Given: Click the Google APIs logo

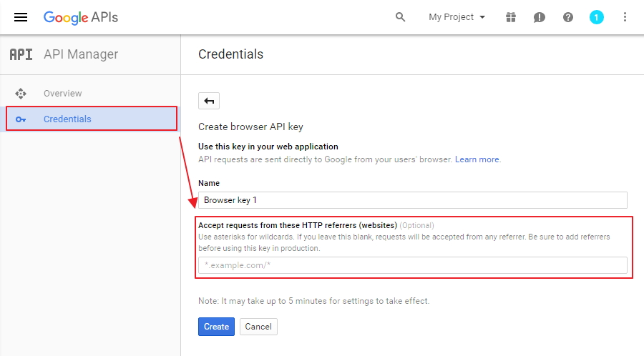Looking at the screenshot, I should coord(80,18).
